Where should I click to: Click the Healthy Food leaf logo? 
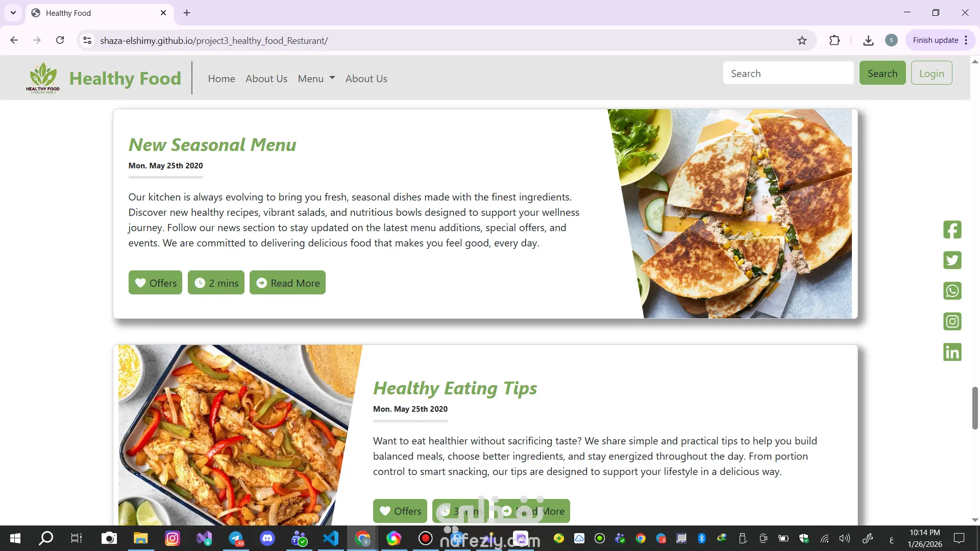pos(43,78)
